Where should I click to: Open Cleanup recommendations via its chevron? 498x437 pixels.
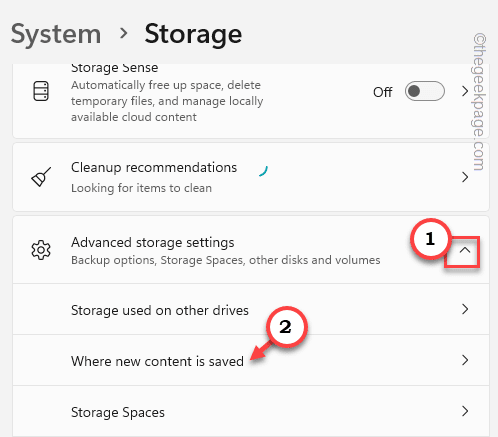(465, 177)
